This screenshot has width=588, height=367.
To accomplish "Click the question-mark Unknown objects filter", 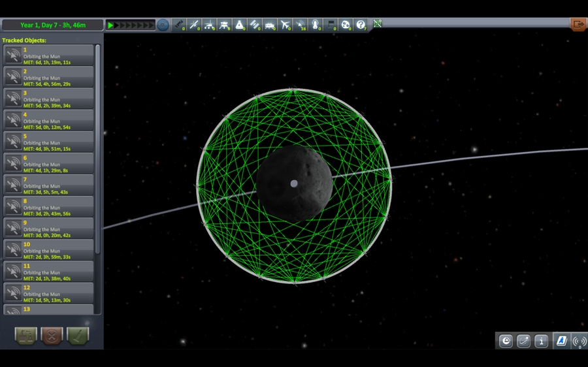I will coord(361,25).
